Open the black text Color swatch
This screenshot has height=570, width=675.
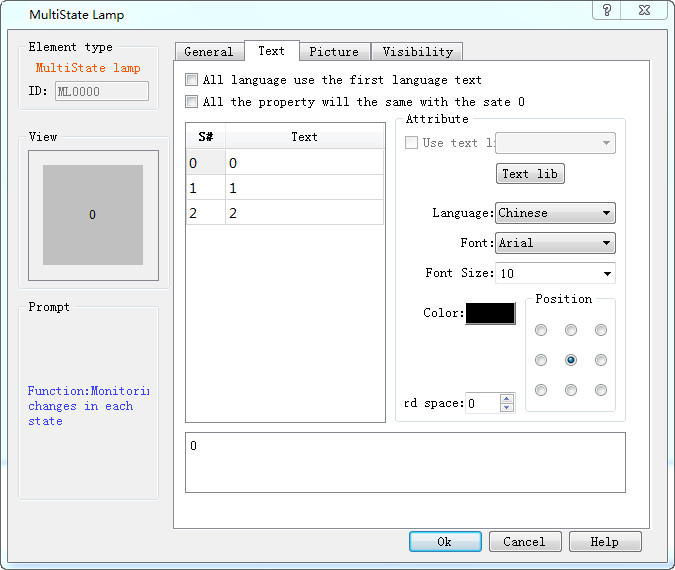[x=490, y=313]
